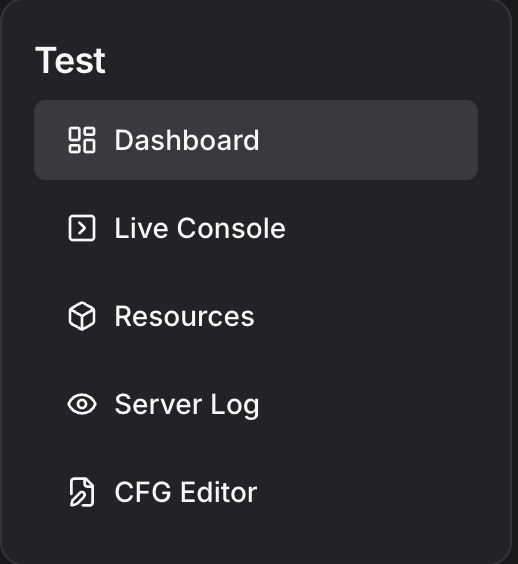The height and width of the screenshot is (564, 518).
Task: Click the word Console in Live Console
Action: [x=231, y=228]
